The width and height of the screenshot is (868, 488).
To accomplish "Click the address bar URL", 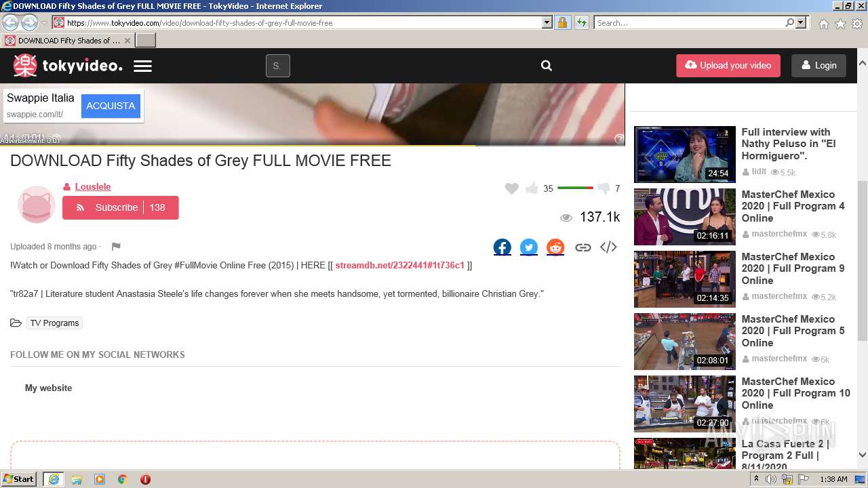I will click(x=199, y=23).
